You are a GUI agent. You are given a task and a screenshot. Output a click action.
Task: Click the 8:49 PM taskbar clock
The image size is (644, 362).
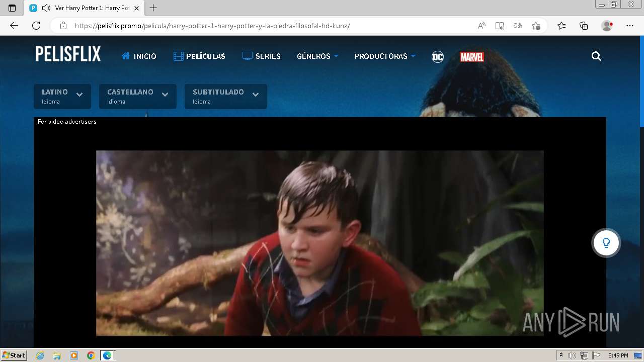click(618, 355)
